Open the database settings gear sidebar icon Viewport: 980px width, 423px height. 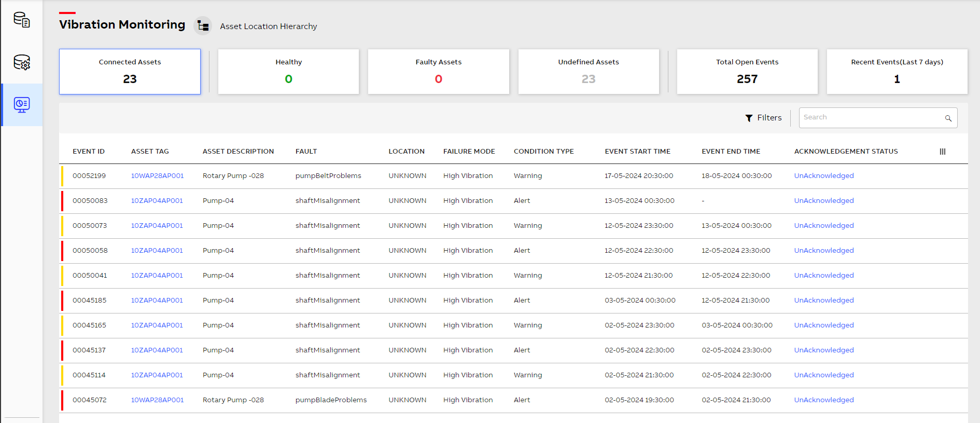click(x=22, y=62)
